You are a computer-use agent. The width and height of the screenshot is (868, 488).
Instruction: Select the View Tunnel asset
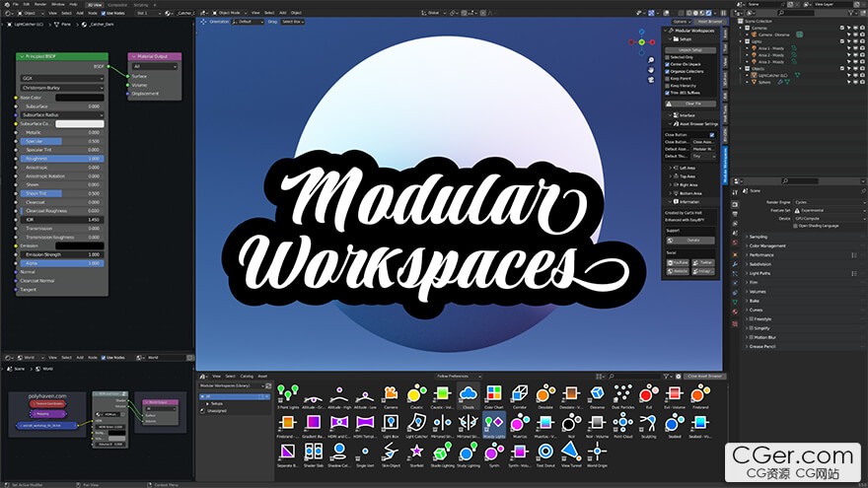pyautogui.click(x=571, y=454)
